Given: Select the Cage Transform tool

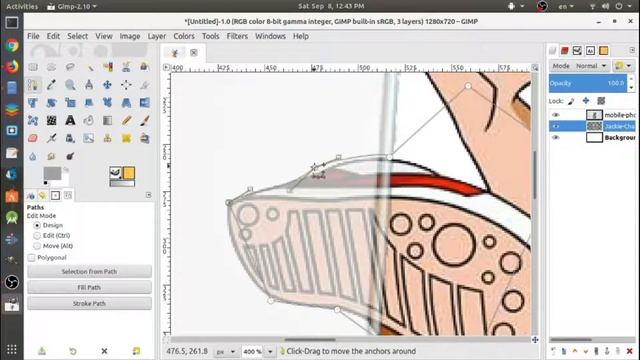Looking at the screenshot, I should tap(33, 121).
